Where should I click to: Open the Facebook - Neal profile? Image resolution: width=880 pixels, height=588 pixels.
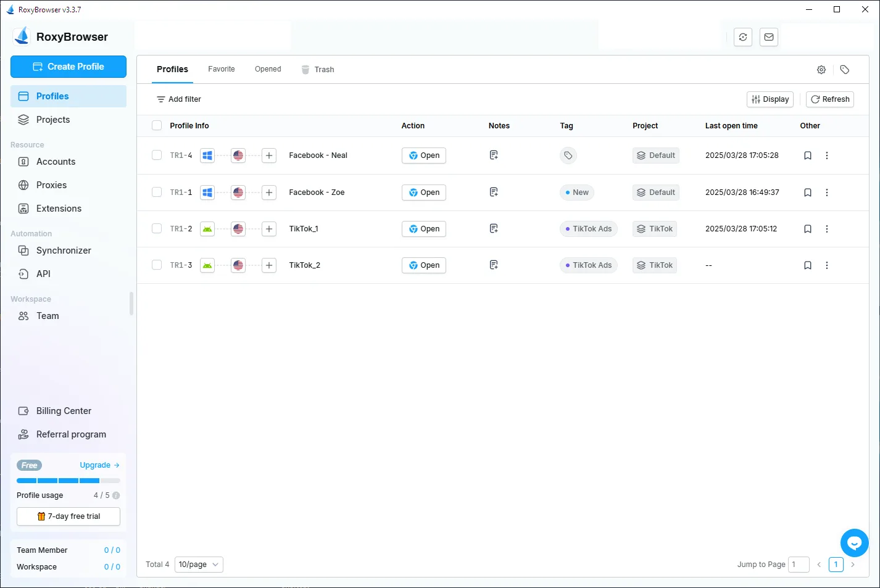pos(424,155)
